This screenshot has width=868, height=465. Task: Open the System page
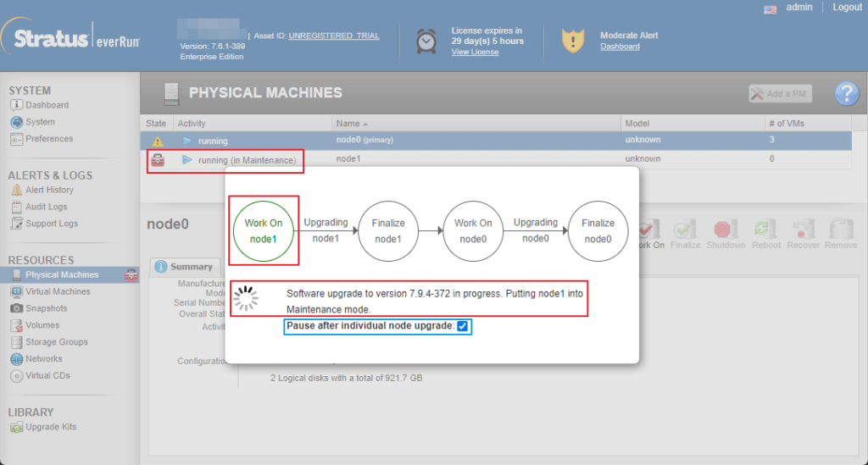pos(40,122)
